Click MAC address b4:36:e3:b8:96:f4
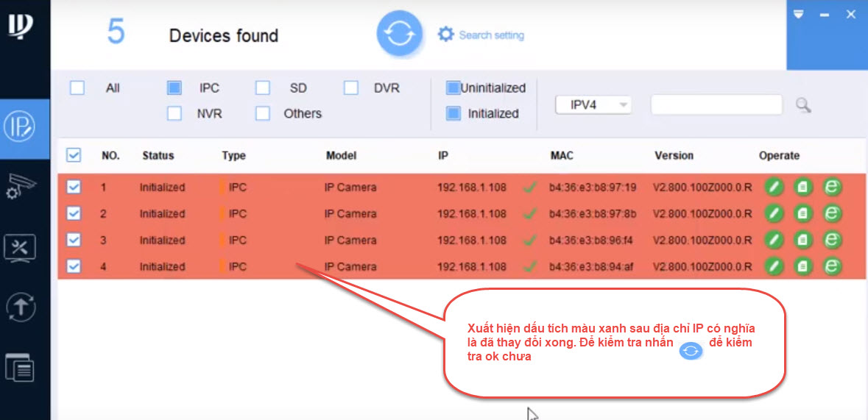Screen dimensions: 868x420 tap(591, 241)
